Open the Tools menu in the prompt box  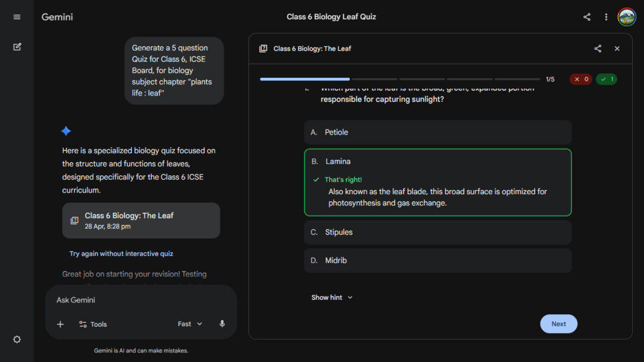(93, 324)
